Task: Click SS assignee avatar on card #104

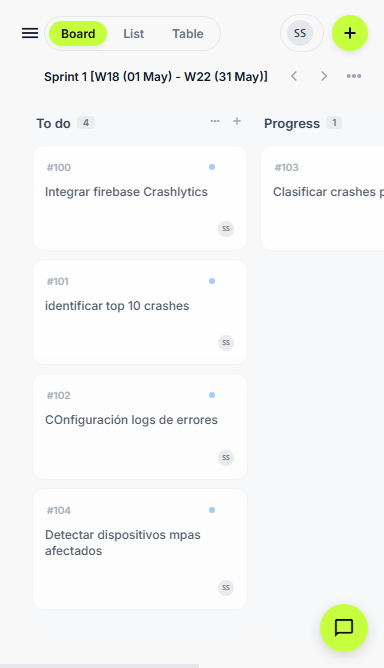Action: [x=226, y=587]
